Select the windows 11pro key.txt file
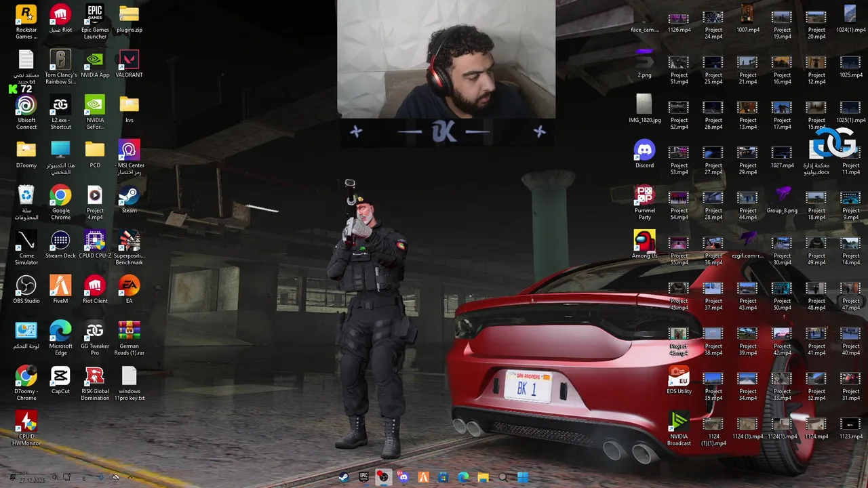This screenshot has height=488, width=868. pos(129,383)
